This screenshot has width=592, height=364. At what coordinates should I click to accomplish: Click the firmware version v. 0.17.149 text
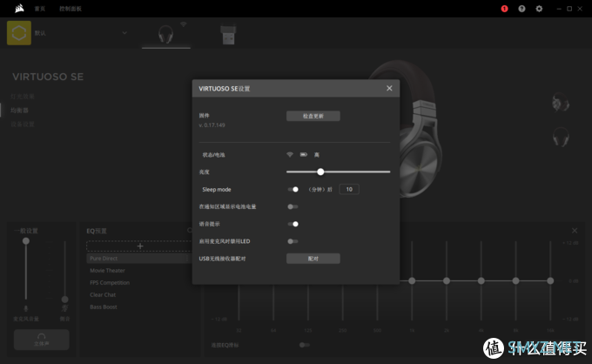tap(212, 125)
